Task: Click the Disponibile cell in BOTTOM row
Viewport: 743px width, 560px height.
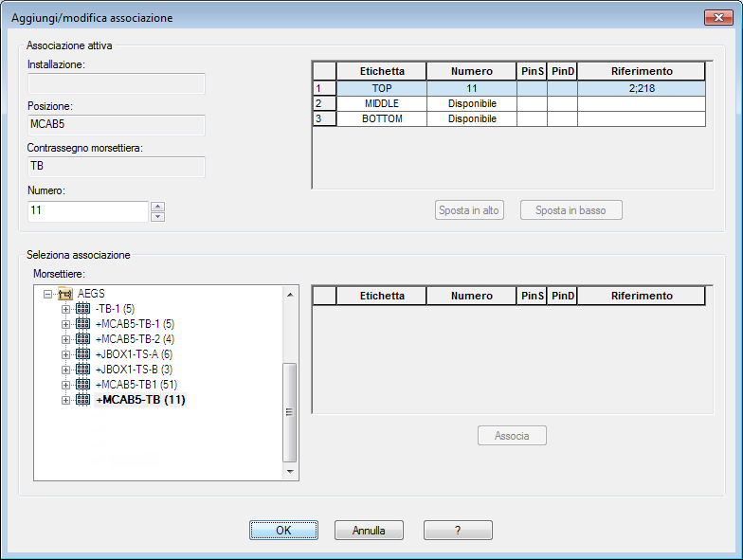Action: (x=472, y=119)
